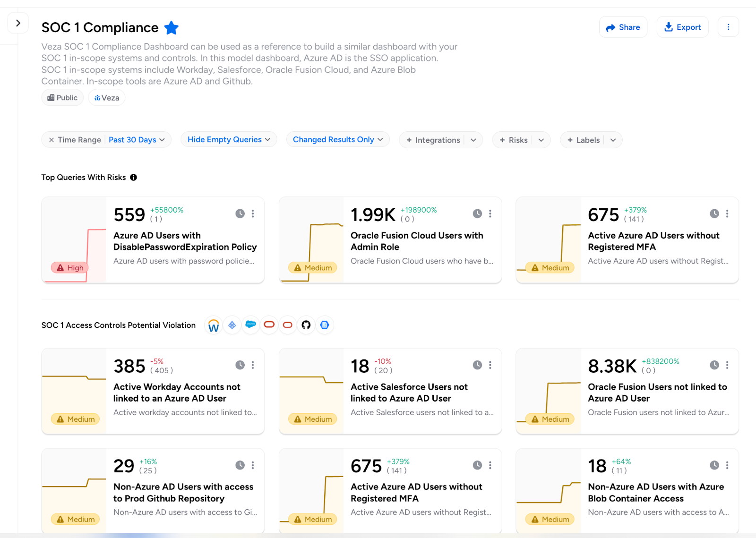This screenshot has width=756, height=538.
Task: Open the Oracle Fusion Cloud Users with Admin Role query
Action: point(417,241)
